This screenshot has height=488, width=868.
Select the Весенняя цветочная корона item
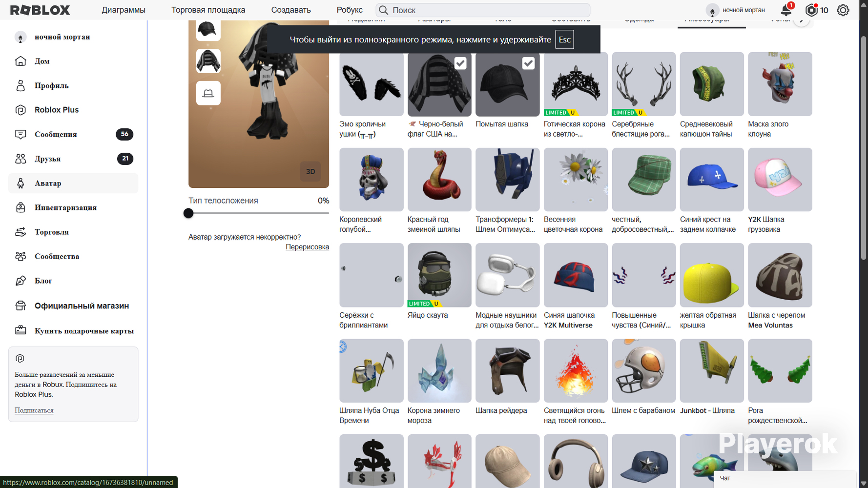click(576, 180)
